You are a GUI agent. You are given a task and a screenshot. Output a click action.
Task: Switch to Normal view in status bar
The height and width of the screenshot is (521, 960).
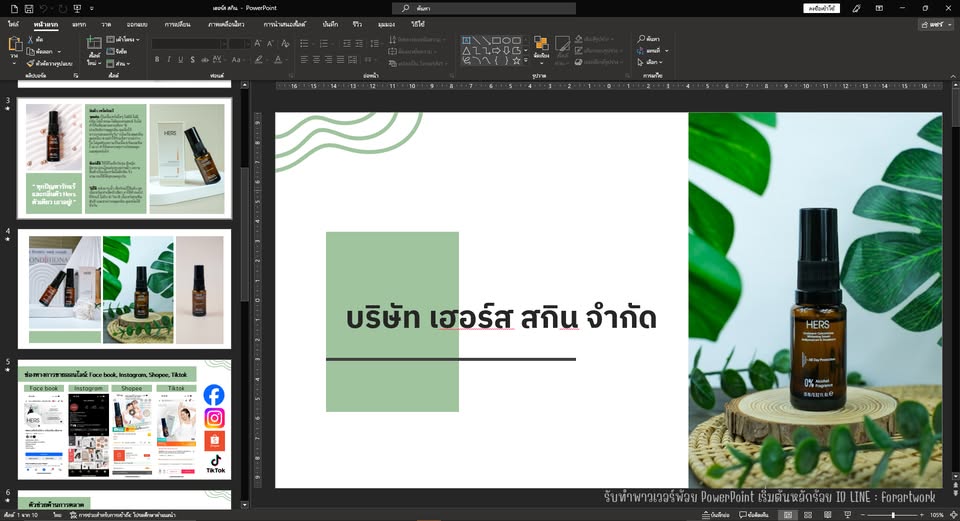[788, 515]
